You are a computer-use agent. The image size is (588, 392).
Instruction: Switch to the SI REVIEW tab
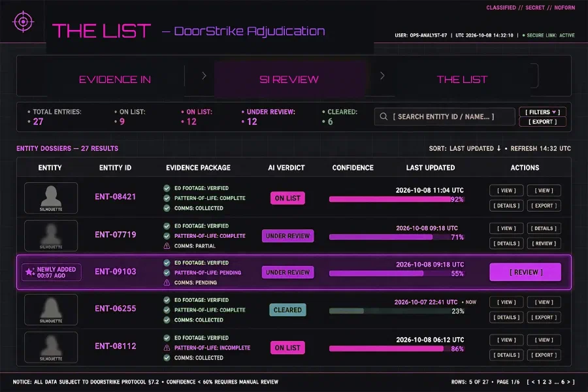click(289, 80)
